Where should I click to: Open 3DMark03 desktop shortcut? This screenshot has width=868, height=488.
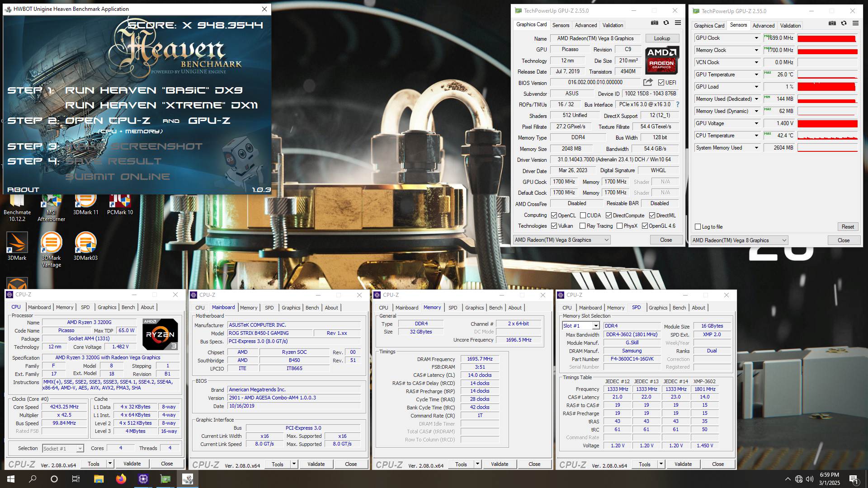[85, 246]
